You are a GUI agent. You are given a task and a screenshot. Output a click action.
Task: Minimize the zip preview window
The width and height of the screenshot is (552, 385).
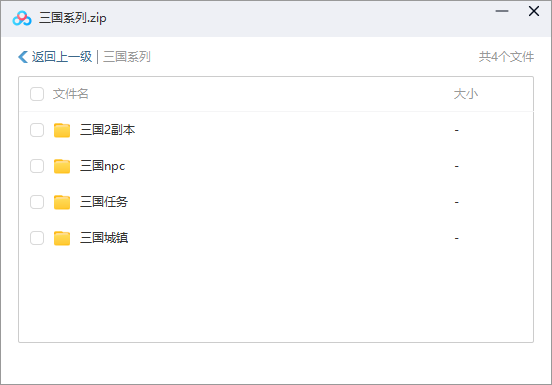tap(502, 11)
